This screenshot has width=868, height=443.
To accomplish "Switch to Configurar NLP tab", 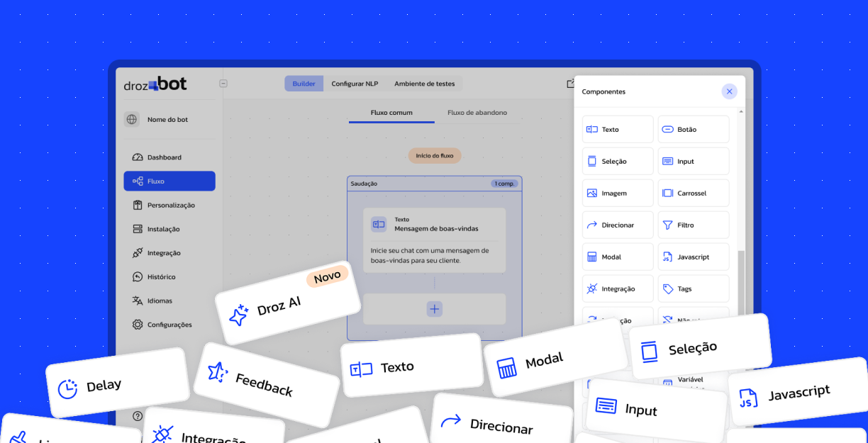I will (355, 84).
